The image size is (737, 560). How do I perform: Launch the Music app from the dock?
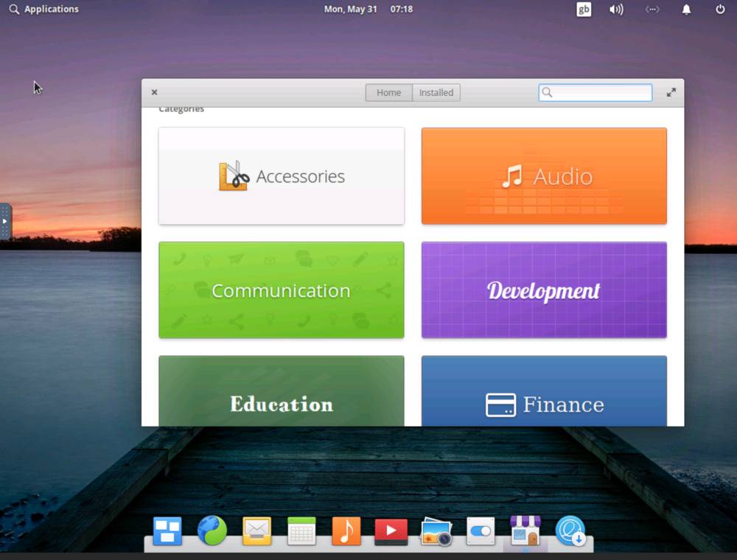346,531
